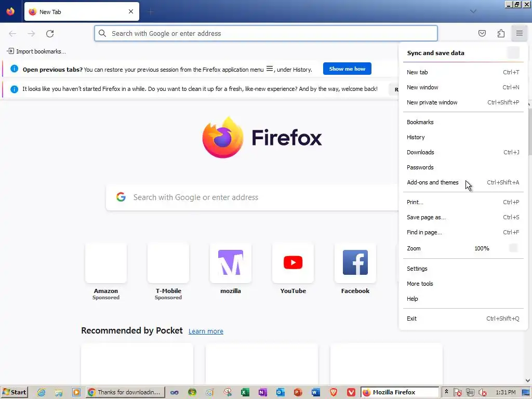Select Sync and save data in menu
The height and width of the screenshot is (399, 532).
[463, 53]
